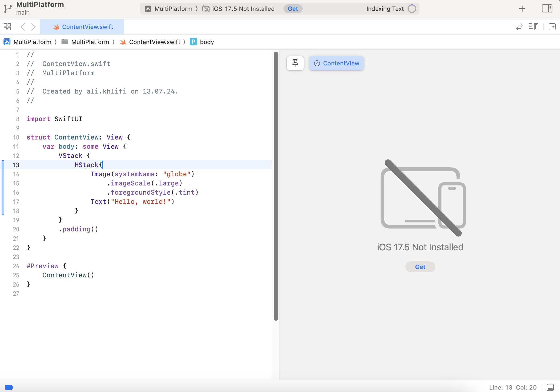Toggle the debug area at bottom right
Image resolution: width=560 pixels, height=392 pixels.
pyautogui.click(x=550, y=387)
